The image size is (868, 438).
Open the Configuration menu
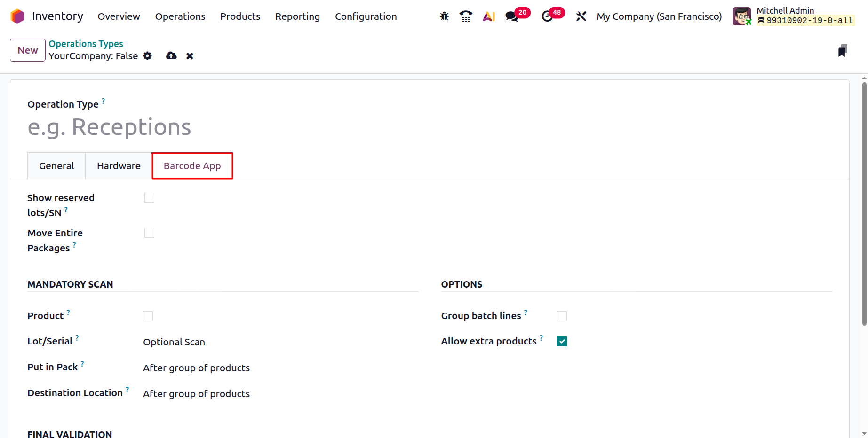pyautogui.click(x=366, y=16)
